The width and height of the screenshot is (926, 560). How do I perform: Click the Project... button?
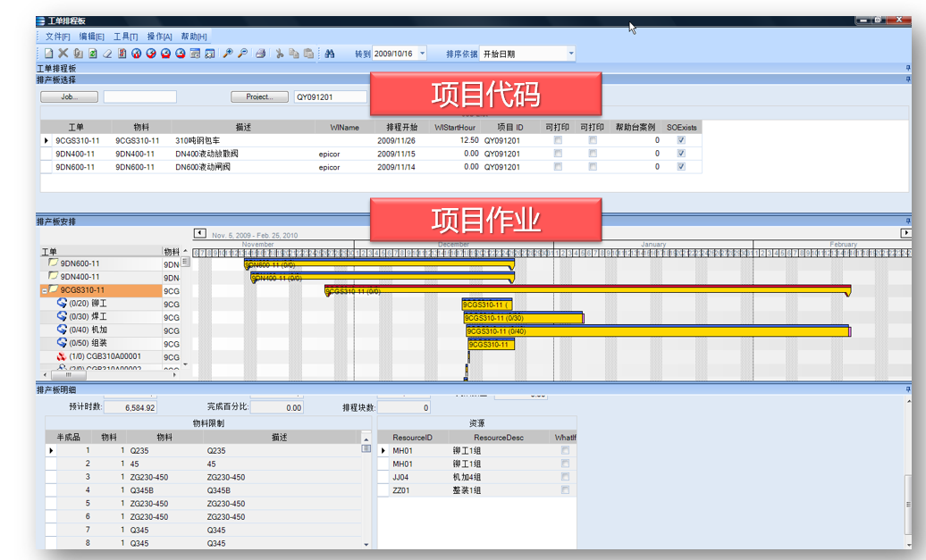tap(259, 96)
